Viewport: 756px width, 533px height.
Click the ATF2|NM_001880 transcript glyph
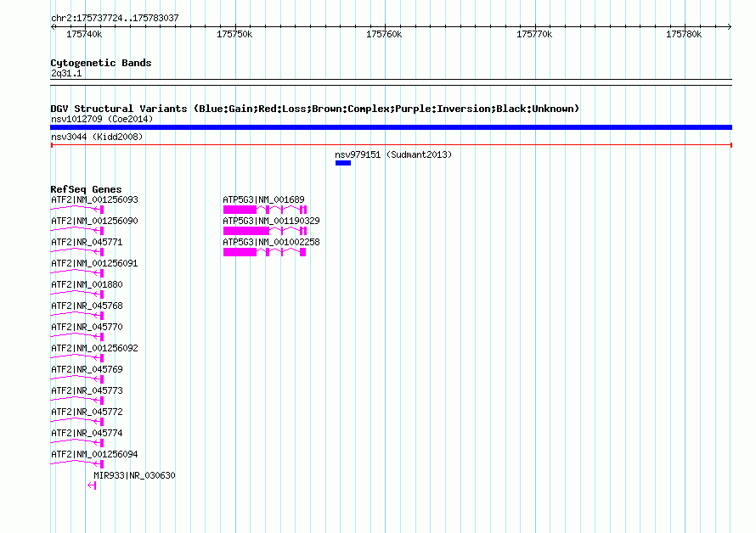tap(77, 294)
